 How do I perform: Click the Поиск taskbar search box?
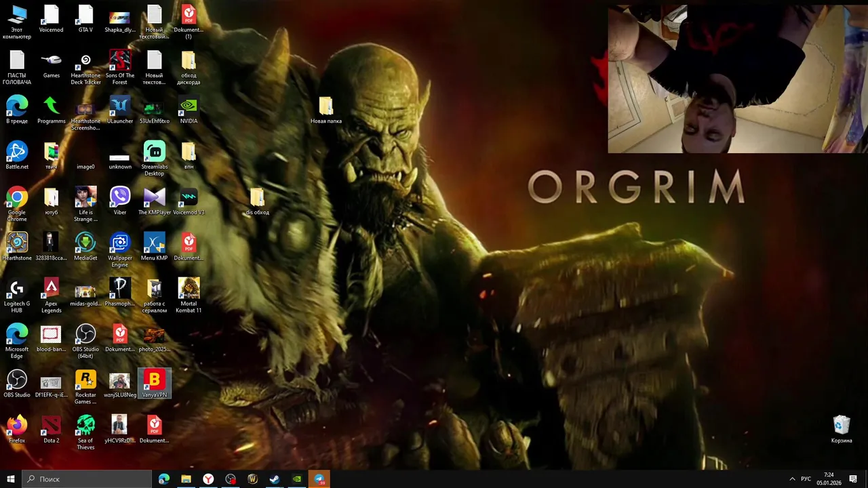[87, 479]
